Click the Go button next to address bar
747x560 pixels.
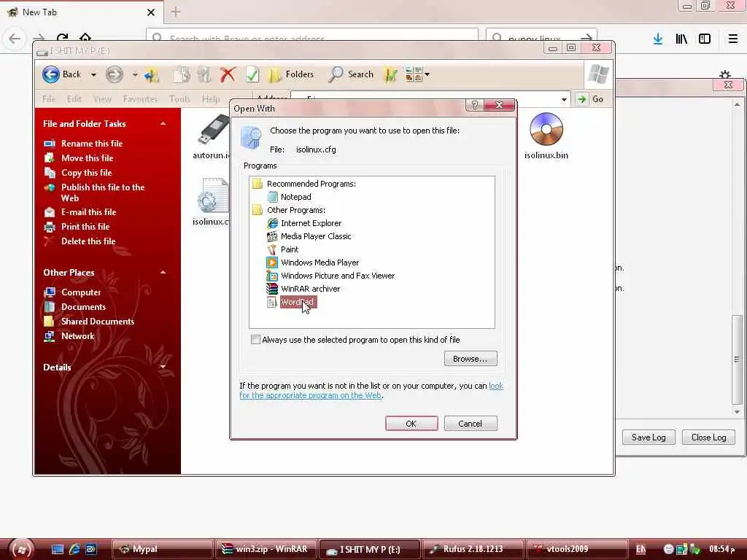click(590, 99)
